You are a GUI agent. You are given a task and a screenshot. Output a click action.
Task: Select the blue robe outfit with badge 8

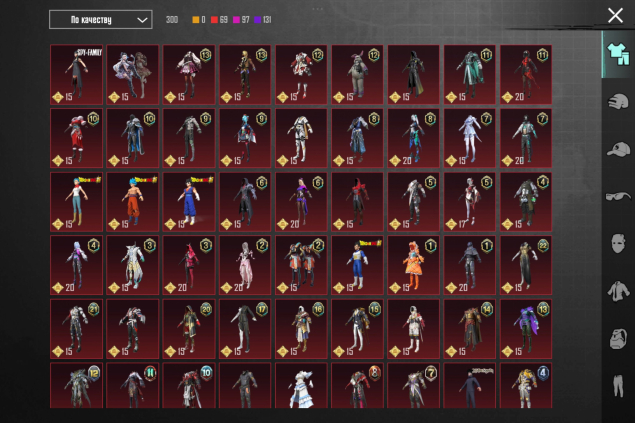(358, 138)
